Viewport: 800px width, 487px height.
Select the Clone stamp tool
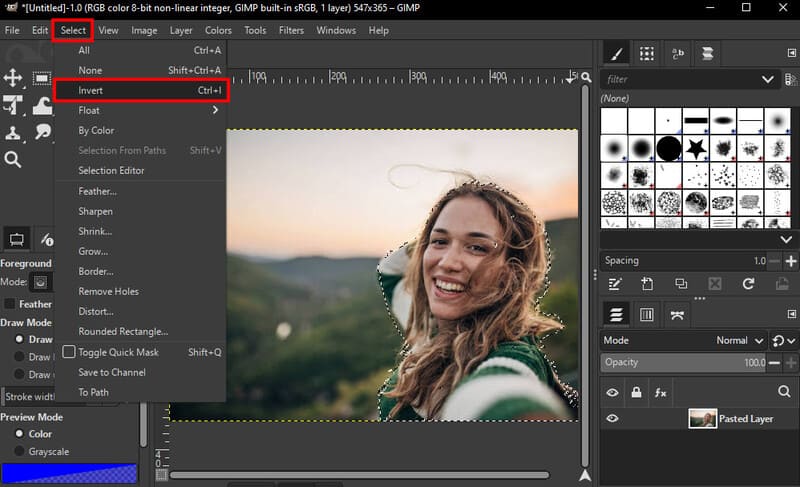[13, 133]
